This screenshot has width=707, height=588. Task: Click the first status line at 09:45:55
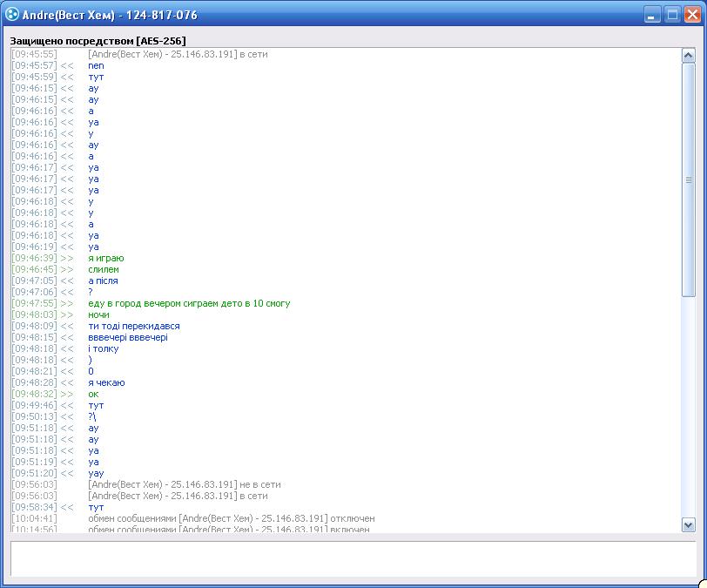[x=178, y=54]
